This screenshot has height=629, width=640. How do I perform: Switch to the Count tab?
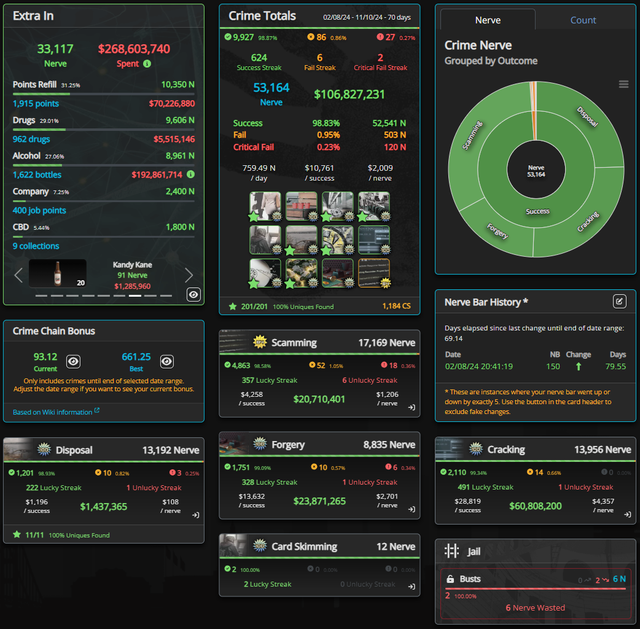click(x=583, y=20)
